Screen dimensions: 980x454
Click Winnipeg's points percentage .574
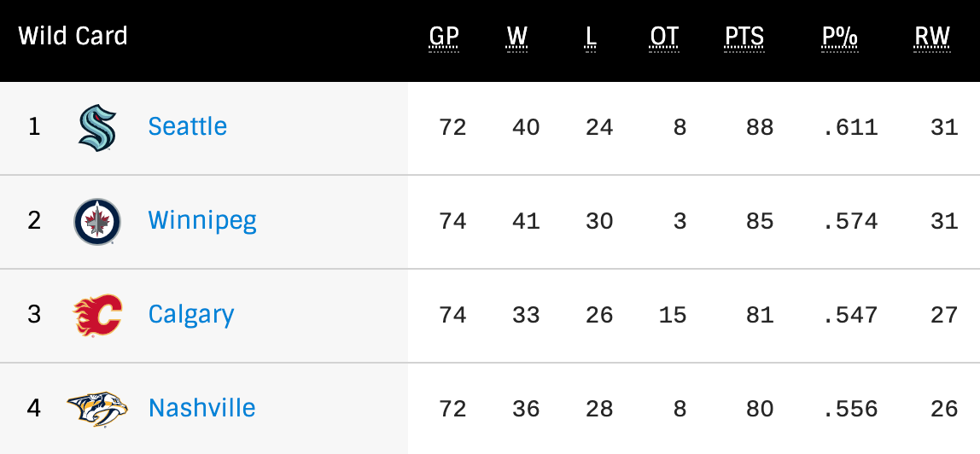coord(850,221)
